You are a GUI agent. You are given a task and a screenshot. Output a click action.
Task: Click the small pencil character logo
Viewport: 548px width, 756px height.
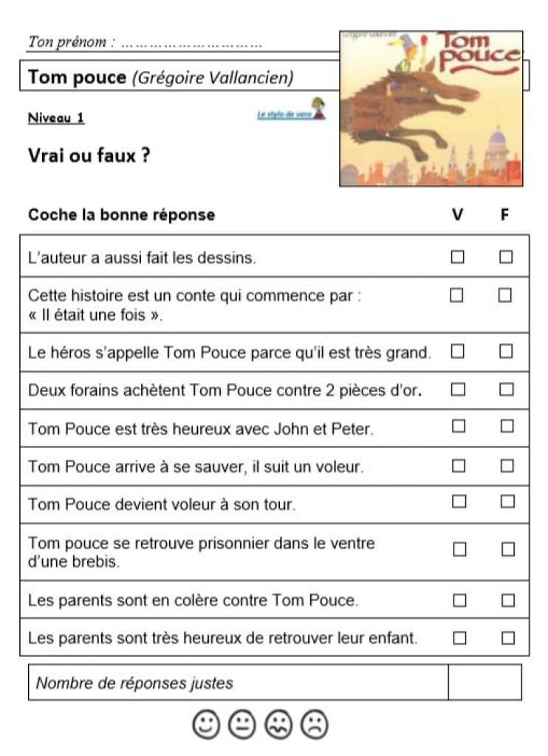click(x=318, y=108)
